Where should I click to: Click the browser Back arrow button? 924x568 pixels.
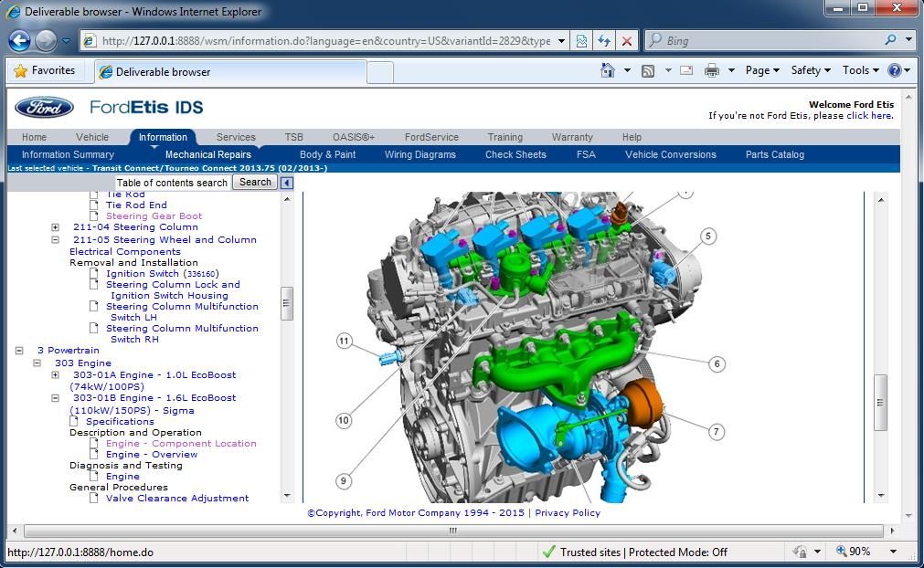pyautogui.click(x=19, y=40)
